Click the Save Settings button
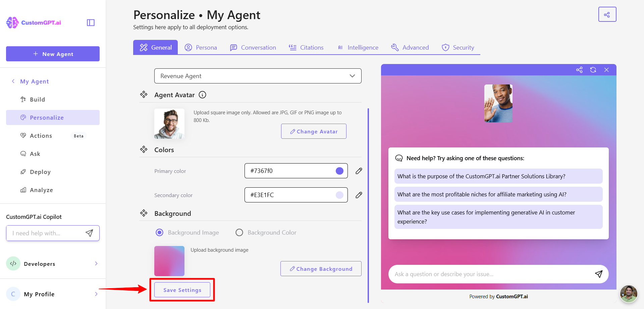The image size is (644, 309). coord(182,290)
